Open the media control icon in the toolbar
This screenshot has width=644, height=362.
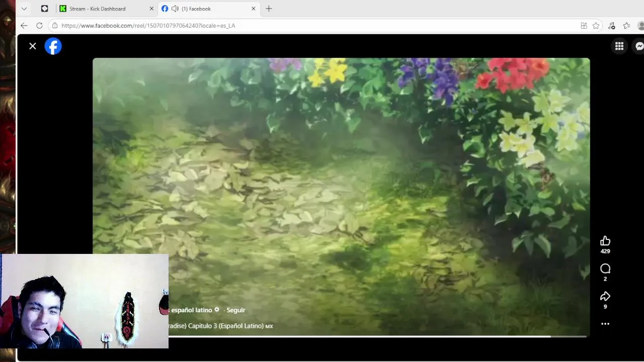[611, 26]
